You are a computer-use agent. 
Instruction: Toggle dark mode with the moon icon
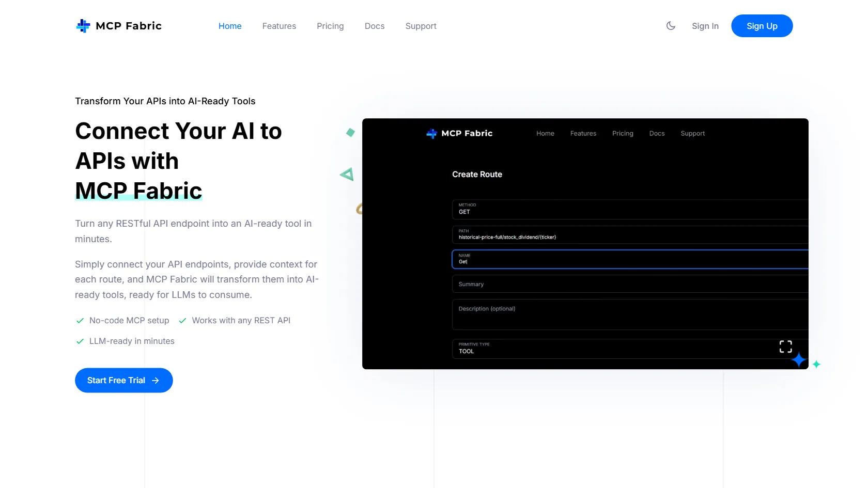pyautogui.click(x=671, y=26)
